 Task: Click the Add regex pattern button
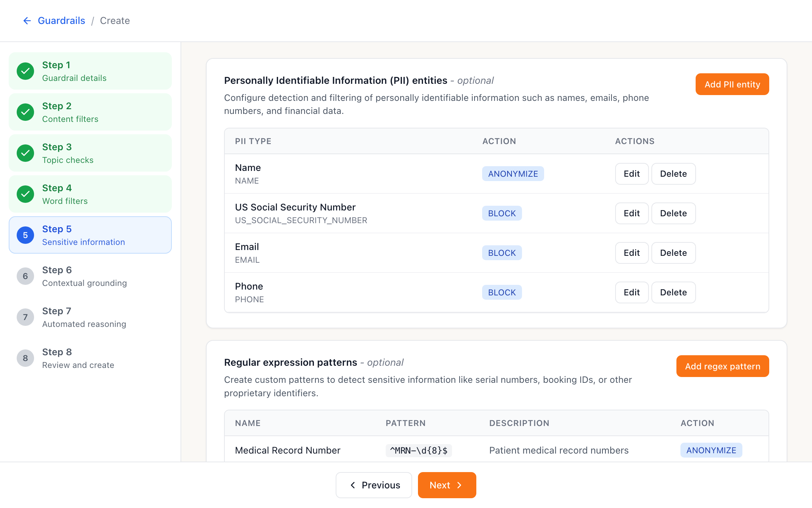pyautogui.click(x=722, y=366)
